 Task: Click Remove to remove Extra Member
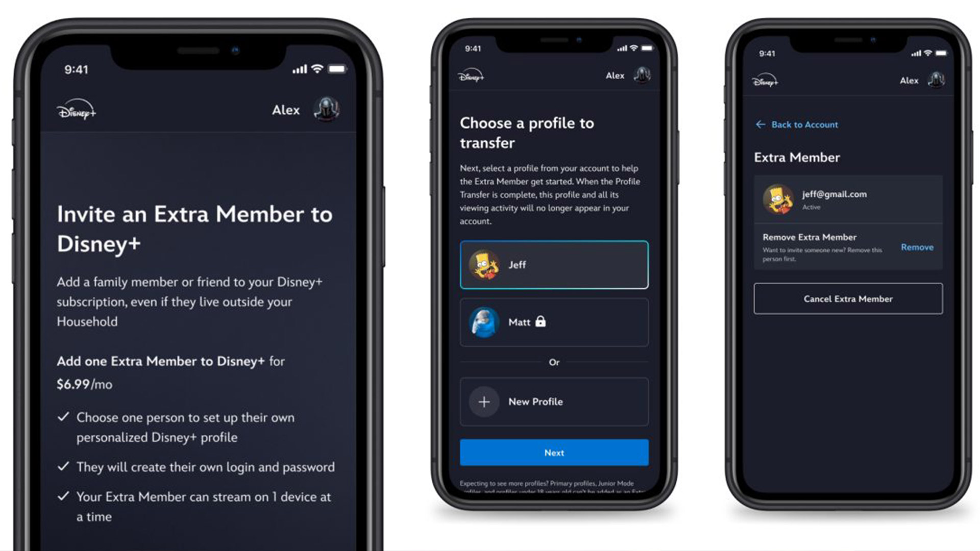916,247
